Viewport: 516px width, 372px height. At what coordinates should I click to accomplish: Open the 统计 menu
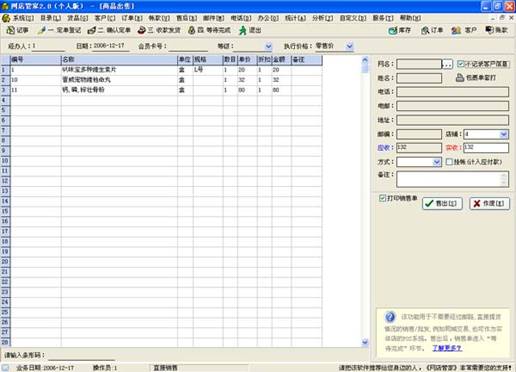(x=295, y=18)
